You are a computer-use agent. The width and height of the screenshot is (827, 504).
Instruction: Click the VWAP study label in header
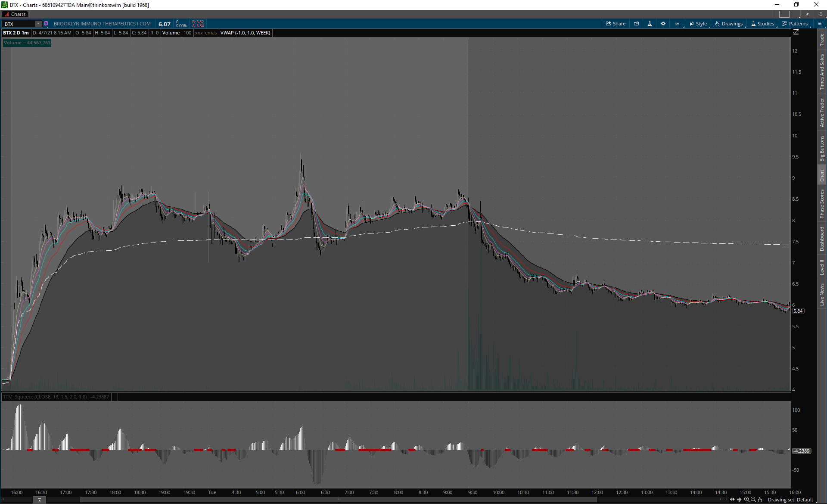(x=245, y=33)
